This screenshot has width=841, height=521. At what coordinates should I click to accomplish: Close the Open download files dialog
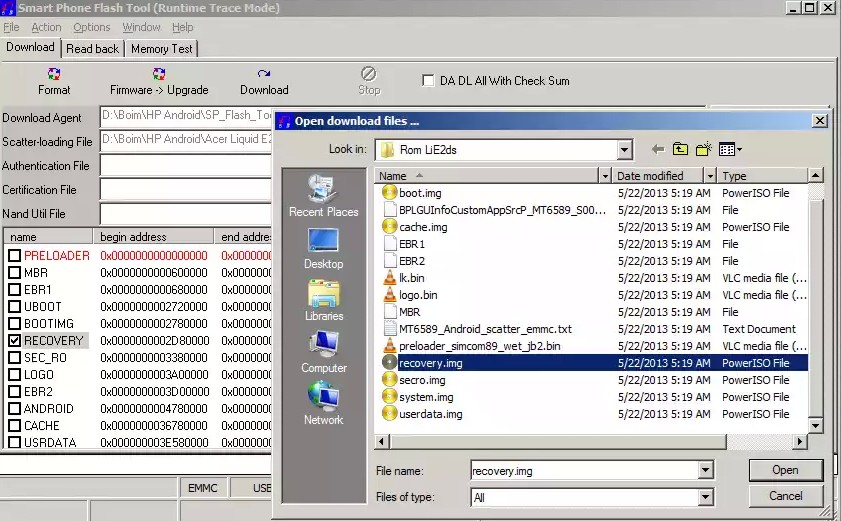click(820, 121)
